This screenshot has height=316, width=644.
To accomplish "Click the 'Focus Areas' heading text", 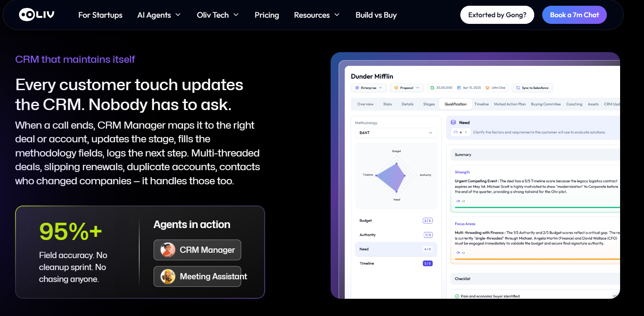I will coord(465,224).
